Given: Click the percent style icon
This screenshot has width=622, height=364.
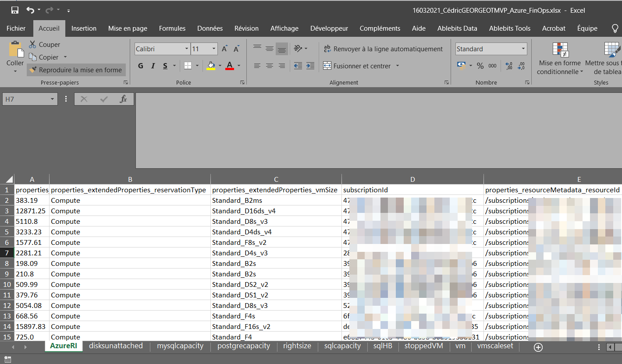Looking at the screenshot, I should click(x=480, y=66).
